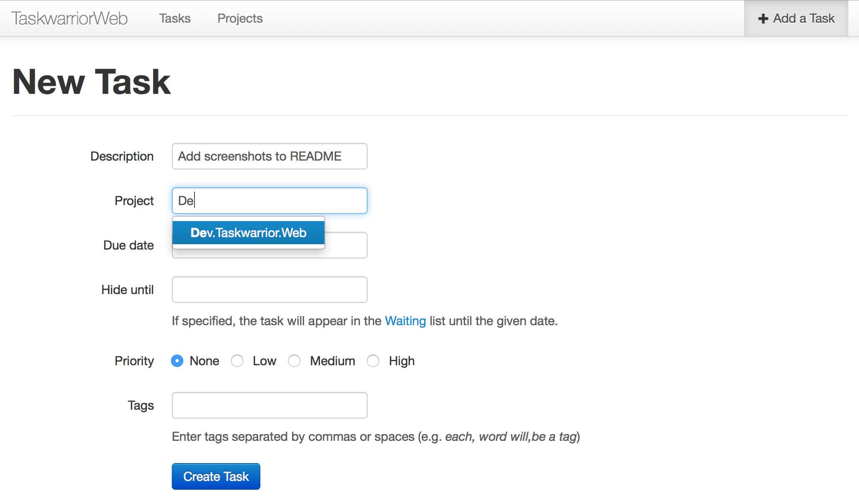
Task: Click the Priority label
Action: point(134,361)
